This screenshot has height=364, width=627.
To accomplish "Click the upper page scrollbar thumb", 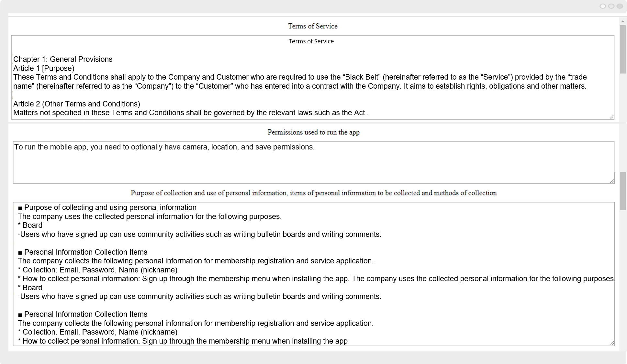I will [623, 49].
